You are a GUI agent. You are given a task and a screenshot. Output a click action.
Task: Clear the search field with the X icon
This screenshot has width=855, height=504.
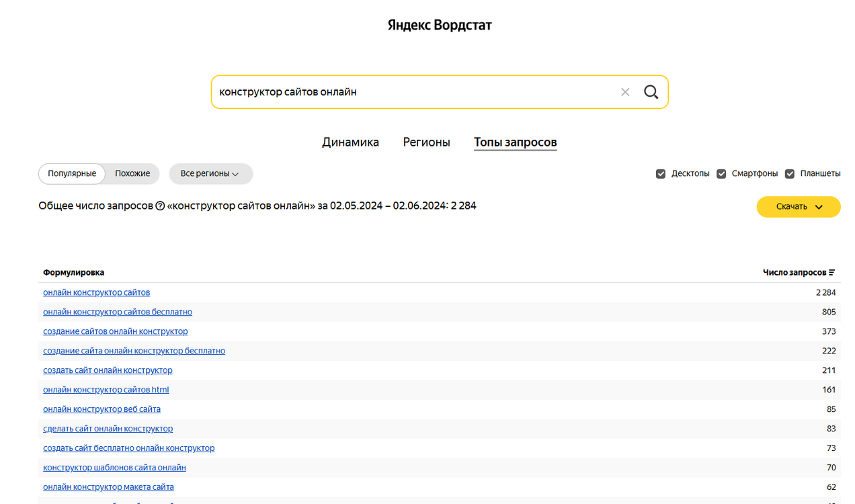click(x=625, y=92)
